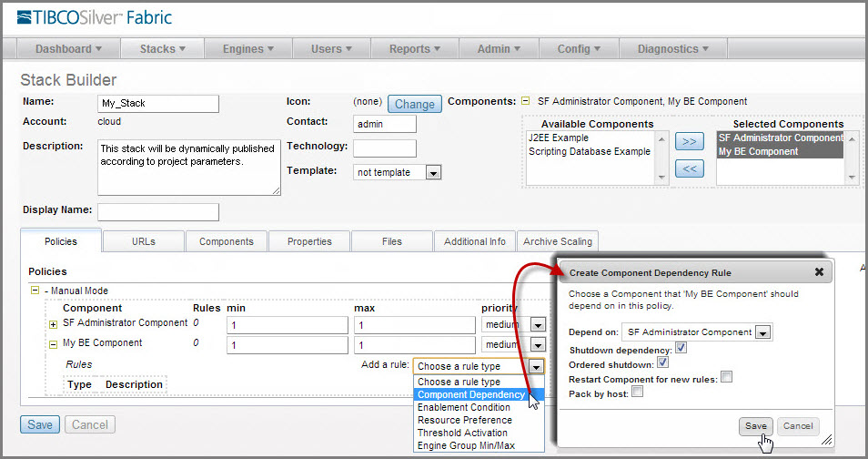
Task: Collapse the My BE Component row
Action: tap(53, 344)
